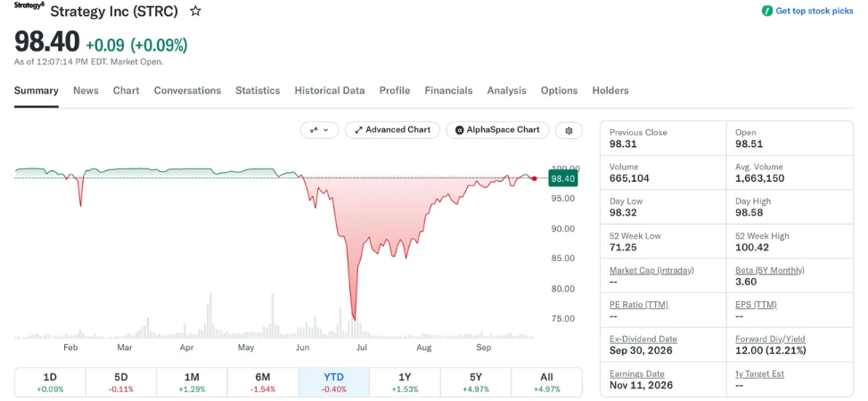Open the Advanced Chart view
This screenshot has width=868, height=401.
click(x=392, y=130)
